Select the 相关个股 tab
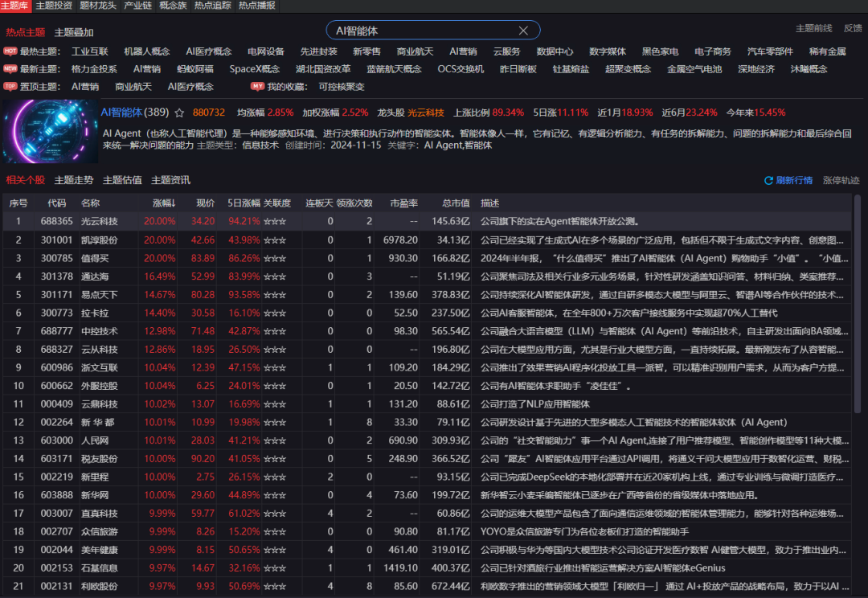The width and height of the screenshot is (868, 598). click(x=26, y=180)
